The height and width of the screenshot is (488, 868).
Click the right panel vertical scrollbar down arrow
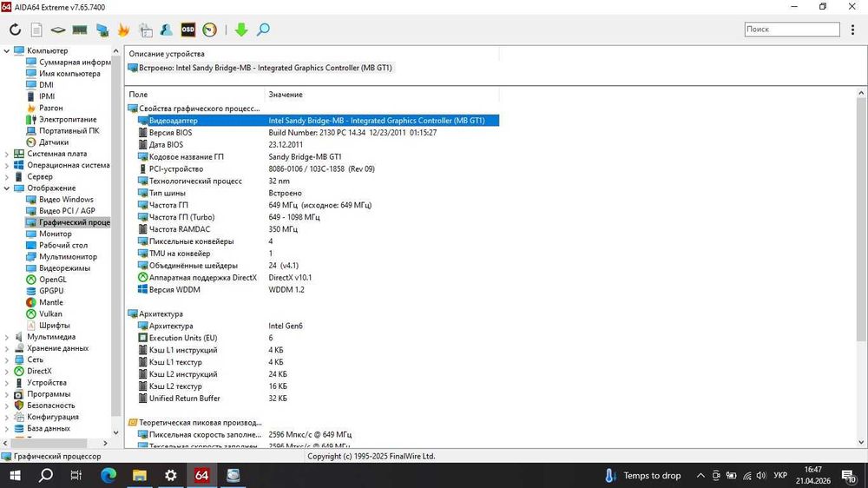coord(861,442)
